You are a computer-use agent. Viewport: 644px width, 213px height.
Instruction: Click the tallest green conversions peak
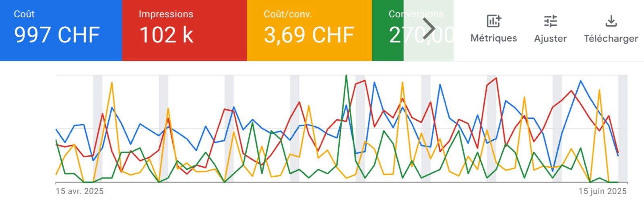[346, 76]
